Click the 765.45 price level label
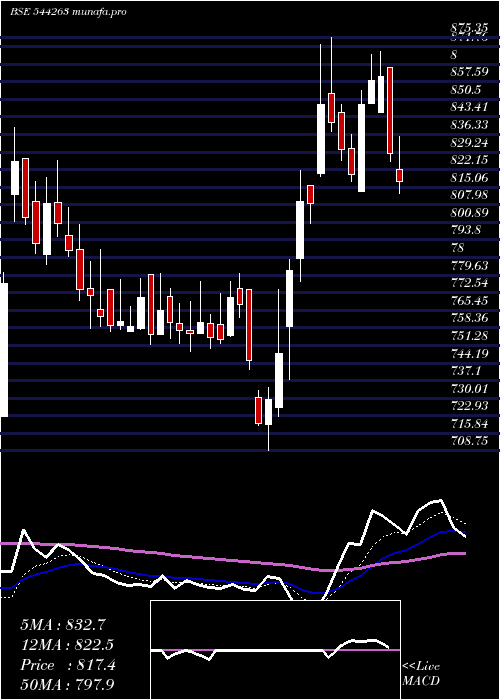Image resolution: width=500 pixels, height=700 pixels. click(470, 301)
